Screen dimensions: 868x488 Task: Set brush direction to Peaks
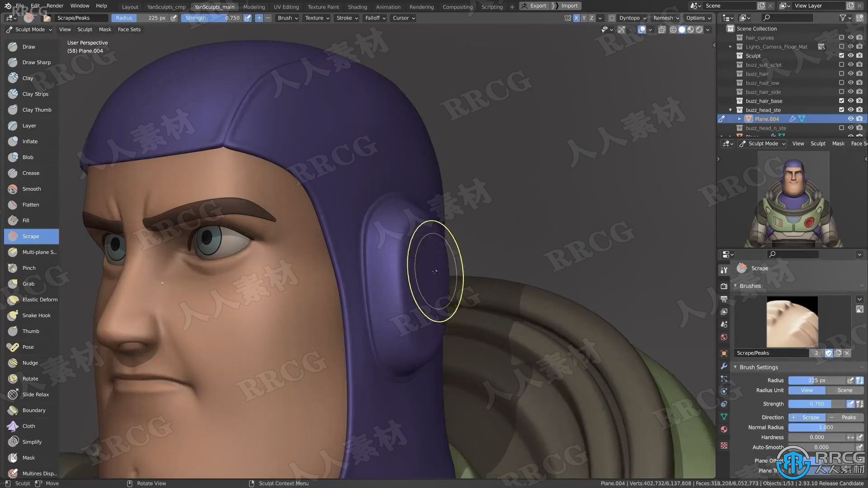pyautogui.click(x=844, y=417)
